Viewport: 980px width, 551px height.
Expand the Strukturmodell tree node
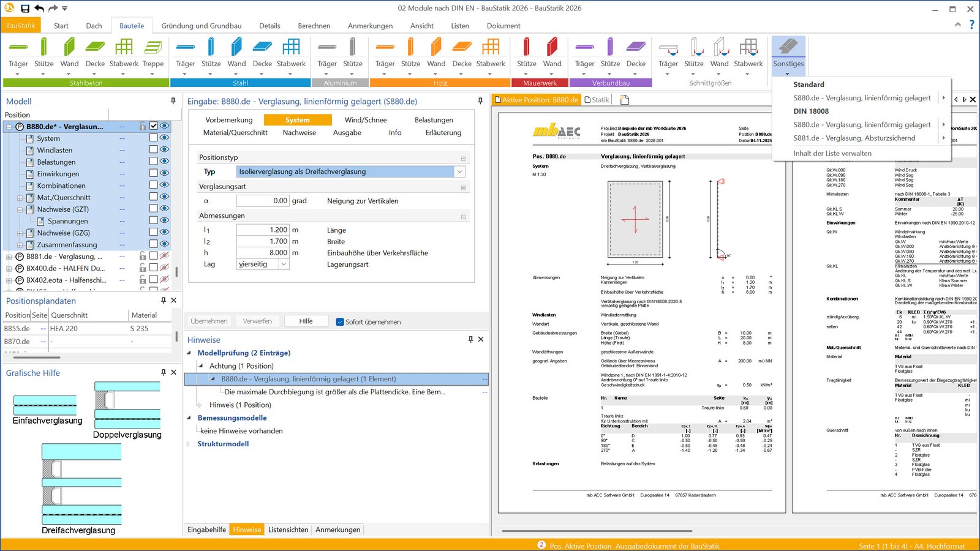pyautogui.click(x=189, y=444)
